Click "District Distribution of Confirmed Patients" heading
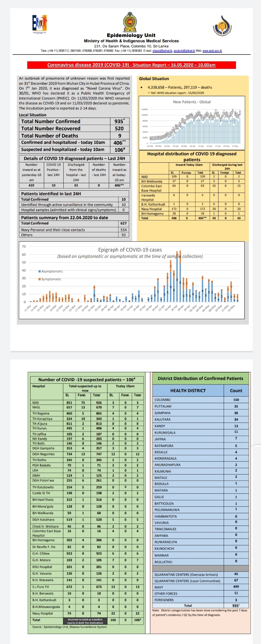 (x=200, y=378)
